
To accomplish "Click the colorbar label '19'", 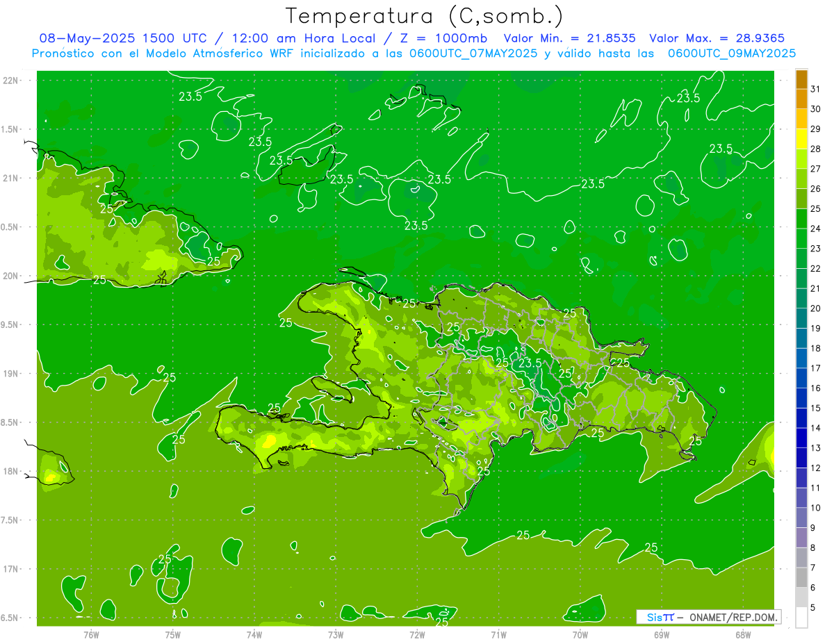I will tap(816, 329).
